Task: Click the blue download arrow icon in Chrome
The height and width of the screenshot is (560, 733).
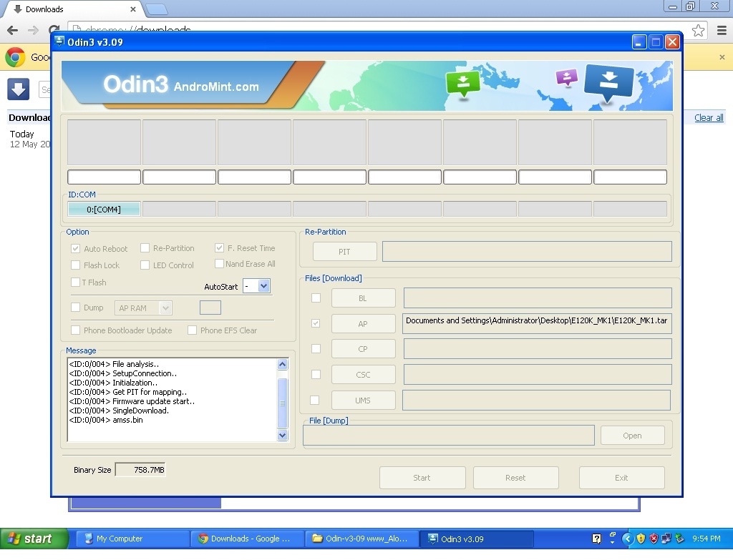Action: pyautogui.click(x=18, y=89)
